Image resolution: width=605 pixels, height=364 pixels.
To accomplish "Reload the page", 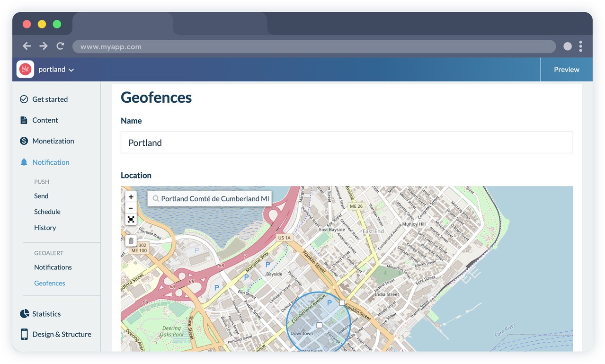I will 60,46.
